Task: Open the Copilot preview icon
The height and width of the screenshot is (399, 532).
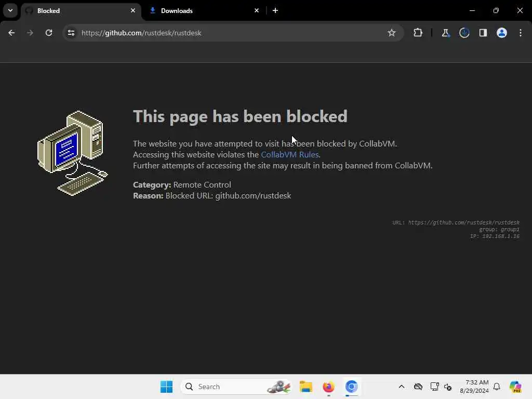Action: [515, 387]
